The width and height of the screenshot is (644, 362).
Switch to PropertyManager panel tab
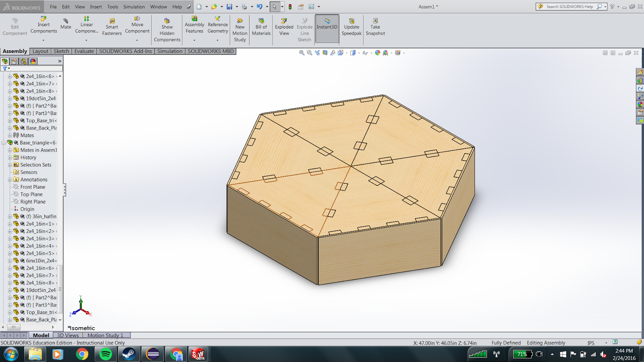click(14, 61)
